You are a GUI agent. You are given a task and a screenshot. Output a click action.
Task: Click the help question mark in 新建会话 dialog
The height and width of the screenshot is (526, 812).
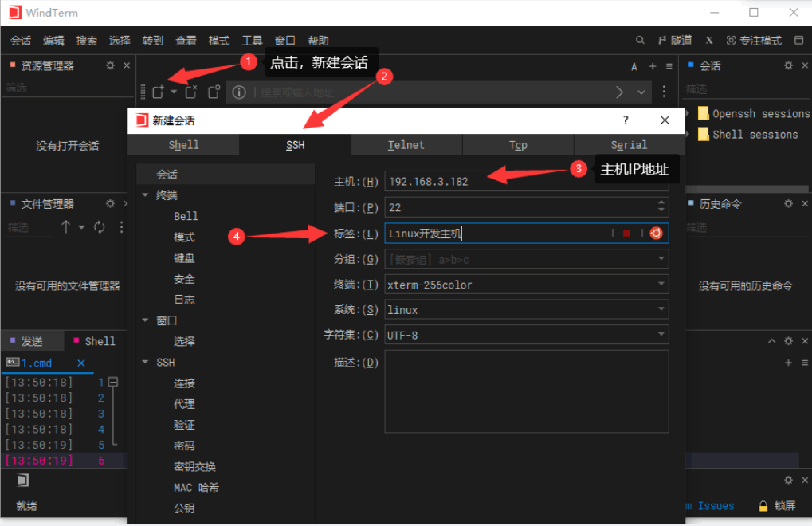(626, 120)
